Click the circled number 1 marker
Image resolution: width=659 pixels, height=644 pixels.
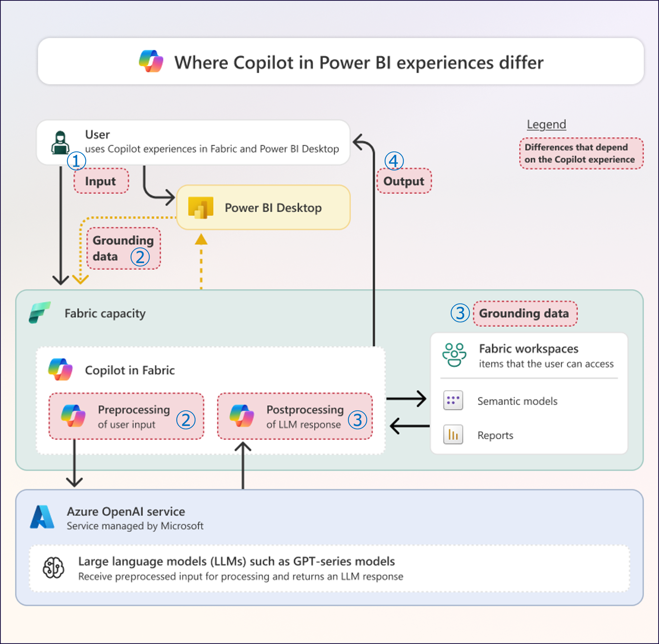pyautogui.click(x=76, y=161)
